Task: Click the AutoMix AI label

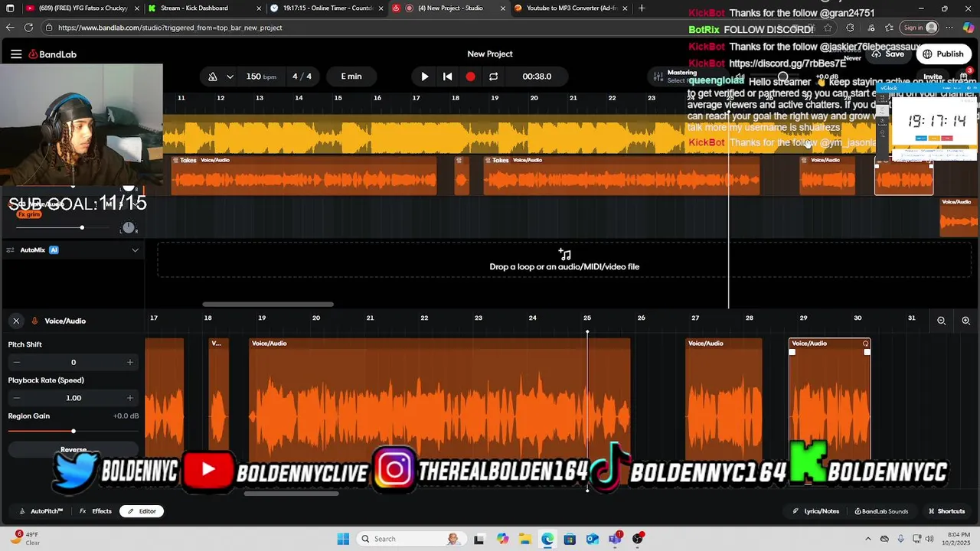Action: click(x=39, y=250)
